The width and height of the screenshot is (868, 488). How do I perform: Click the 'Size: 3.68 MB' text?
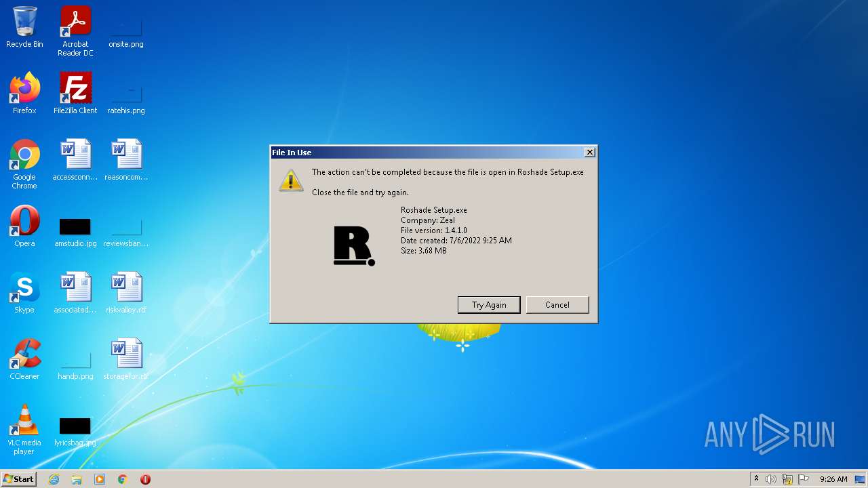pos(424,251)
